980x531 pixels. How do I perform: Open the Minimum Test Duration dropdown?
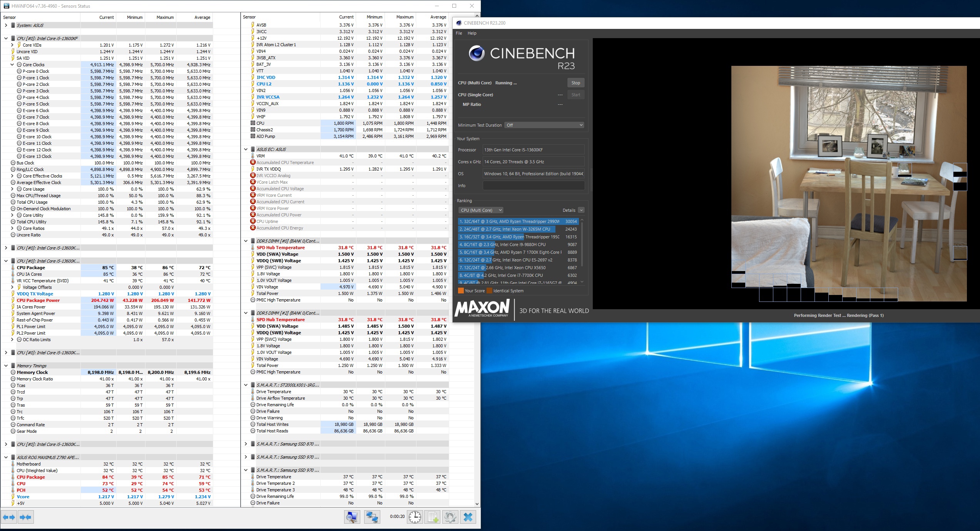click(x=544, y=125)
